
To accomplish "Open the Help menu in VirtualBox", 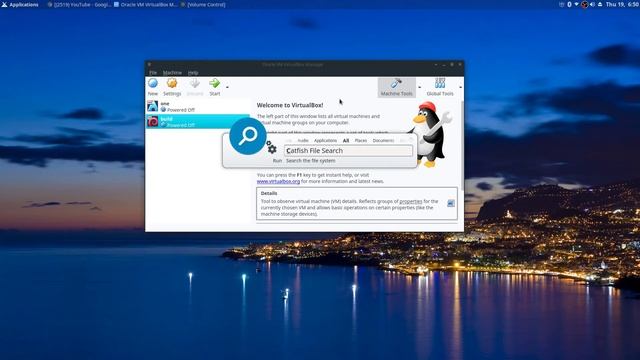I will [193, 73].
